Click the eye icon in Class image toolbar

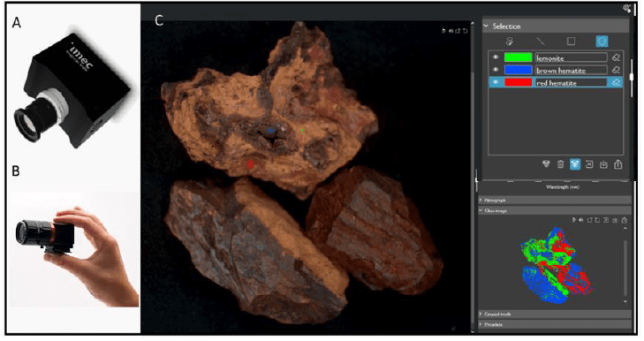pyautogui.click(x=581, y=220)
